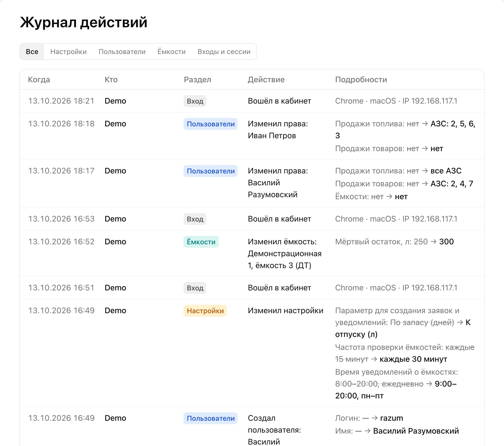504x446 pixels.
Task: Click the "Подробности" column header
Action: pos(361,80)
